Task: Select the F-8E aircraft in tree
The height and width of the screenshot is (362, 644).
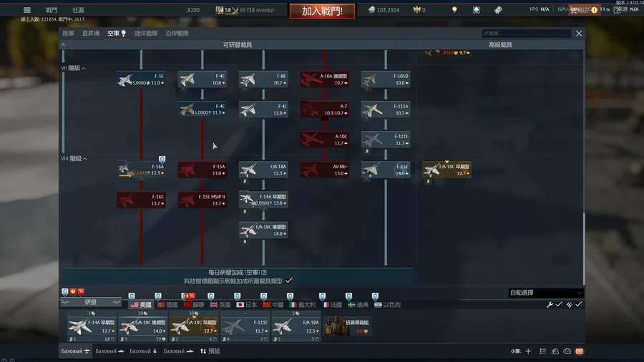Action: tap(263, 79)
